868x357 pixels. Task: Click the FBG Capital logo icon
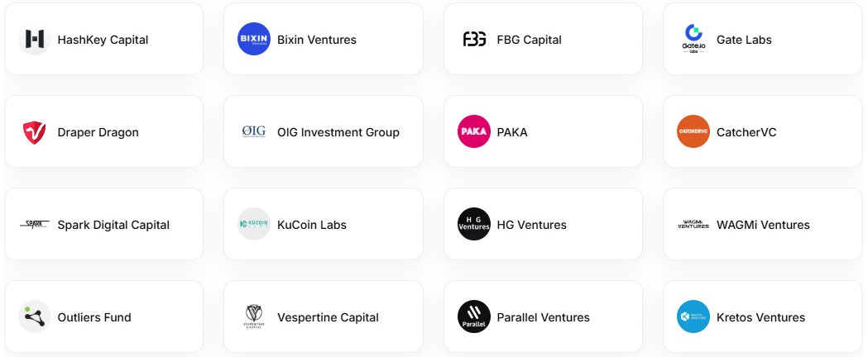474,39
